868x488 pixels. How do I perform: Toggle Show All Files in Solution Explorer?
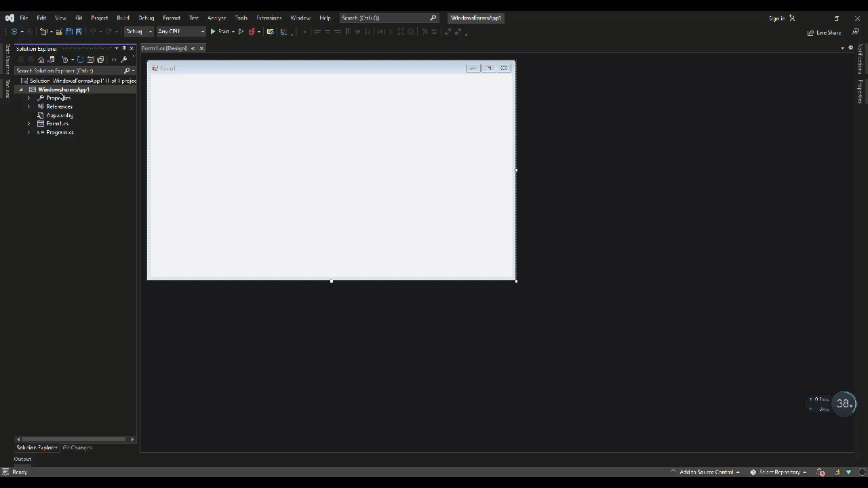coord(100,60)
